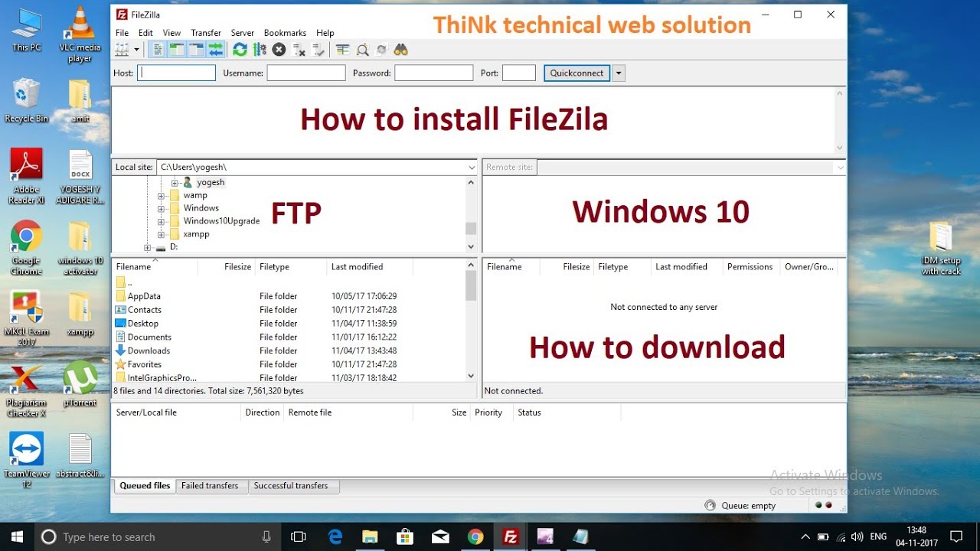Open the Windows Start button

click(x=17, y=536)
